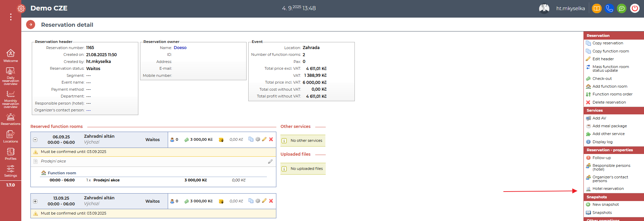
Task: Go to Welcome in the sidebar
Action: tap(10, 56)
